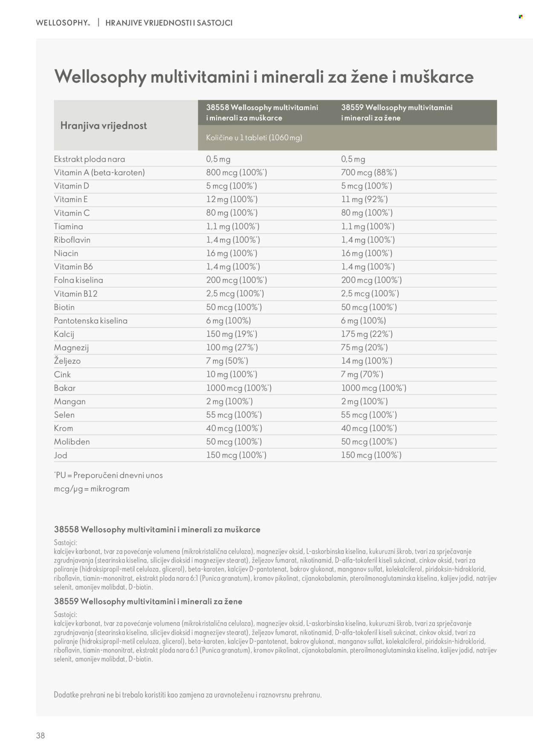533x756 pixels.
Task: Click the Vitamin E row label
Action: [71, 200]
